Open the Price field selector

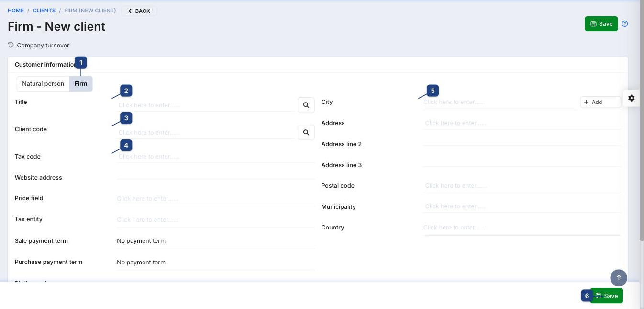(x=216, y=199)
